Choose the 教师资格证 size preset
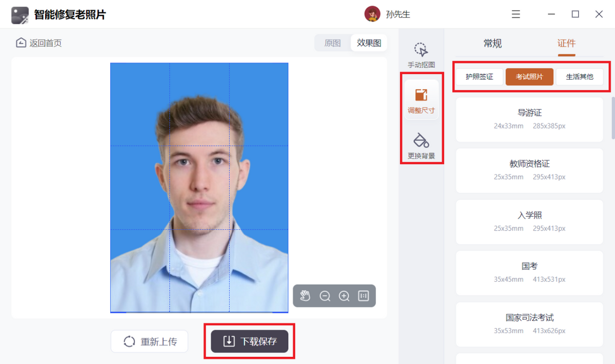The image size is (615, 364). click(529, 170)
